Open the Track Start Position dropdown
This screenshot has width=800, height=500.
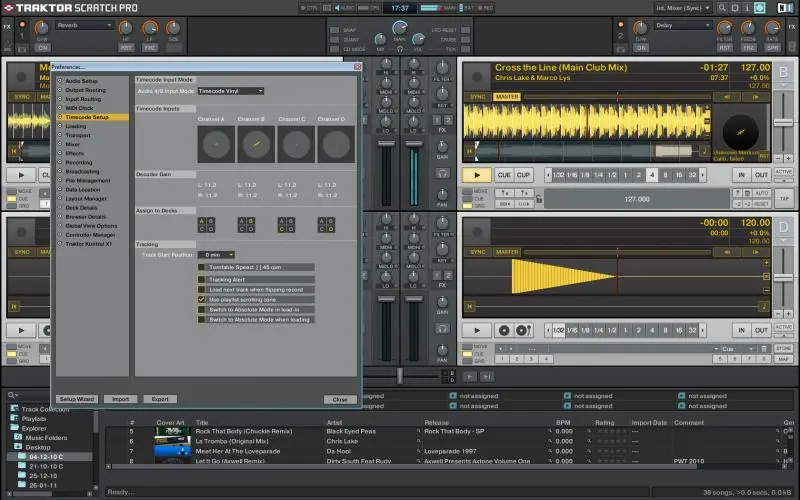pos(216,255)
